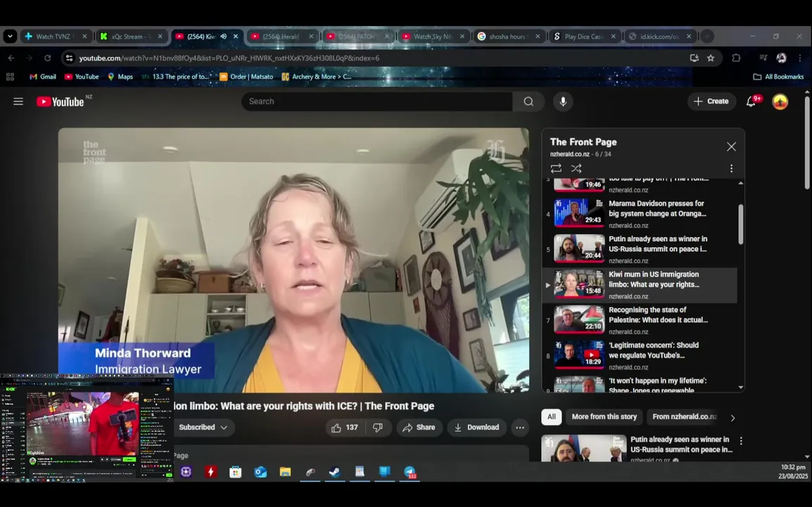Open the Maps bookmark
This screenshot has width=812, height=507.
[120, 77]
